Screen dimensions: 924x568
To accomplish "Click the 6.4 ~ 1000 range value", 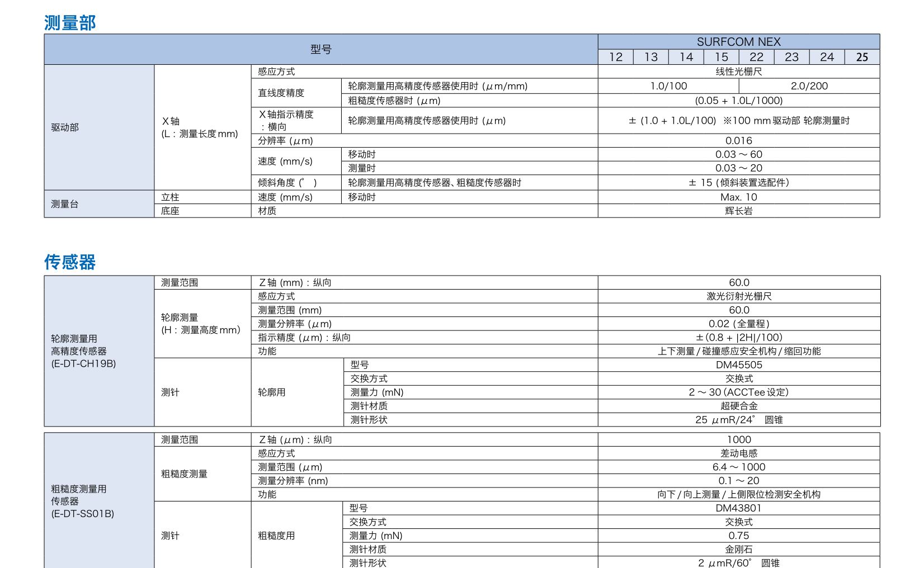I will coord(739,467).
